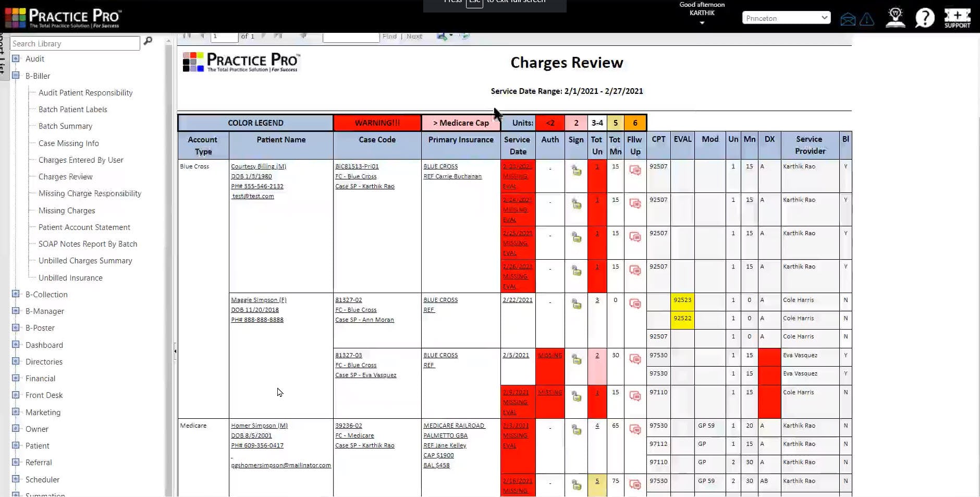Open the alerts warning triangle icon
Screen dimensions: 980x497
[867, 19]
